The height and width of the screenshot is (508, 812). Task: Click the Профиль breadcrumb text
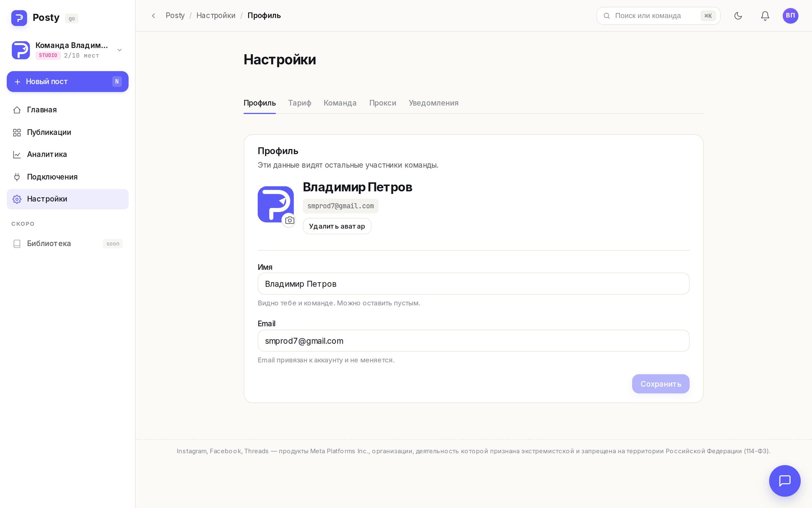[264, 16]
